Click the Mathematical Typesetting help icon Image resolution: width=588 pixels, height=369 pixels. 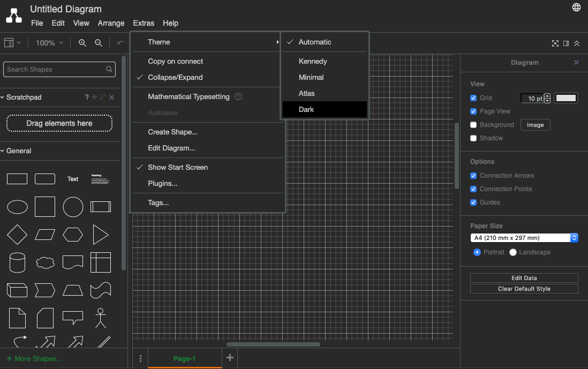[x=238, y=96]
